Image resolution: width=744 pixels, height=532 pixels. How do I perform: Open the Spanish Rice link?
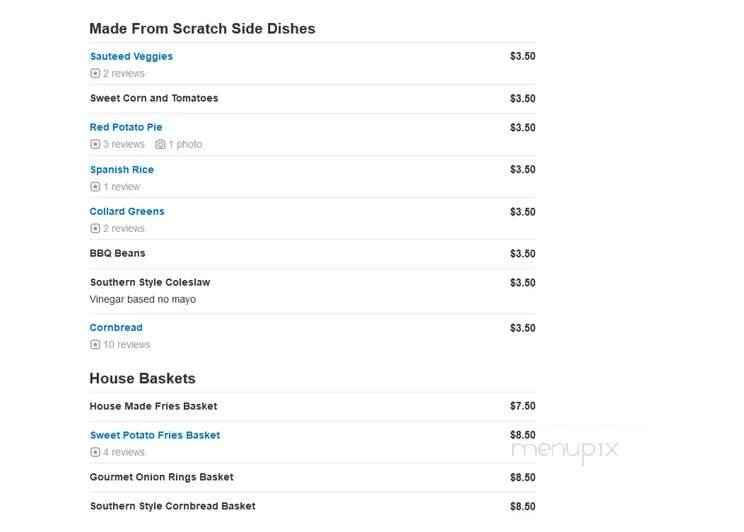pyautogui.click(x=122, y=170)
